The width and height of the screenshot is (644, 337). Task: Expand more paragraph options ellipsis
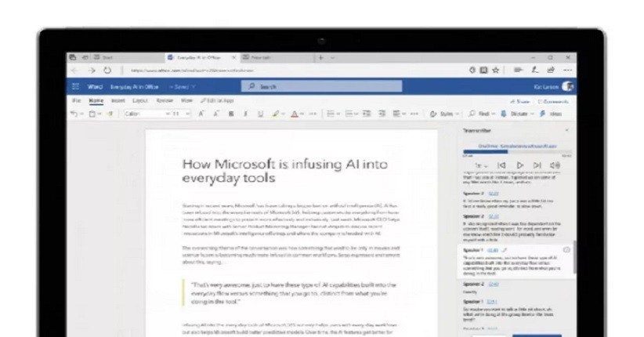(414, 114)
